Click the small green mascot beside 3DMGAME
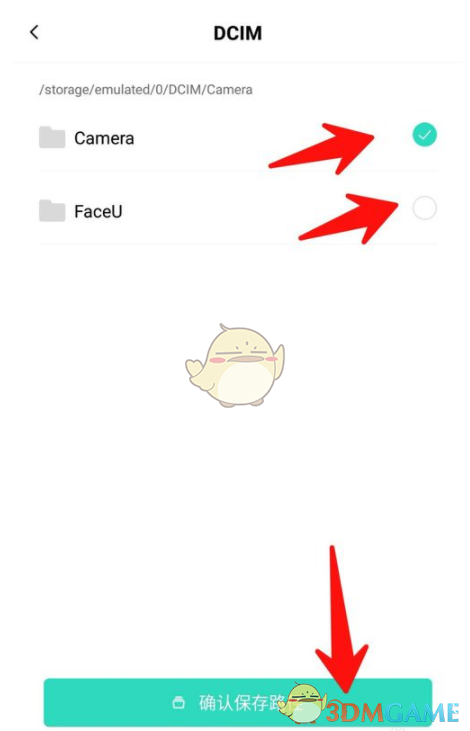The width and height of the screenshot is (470, 731). [x=303, y=703]
